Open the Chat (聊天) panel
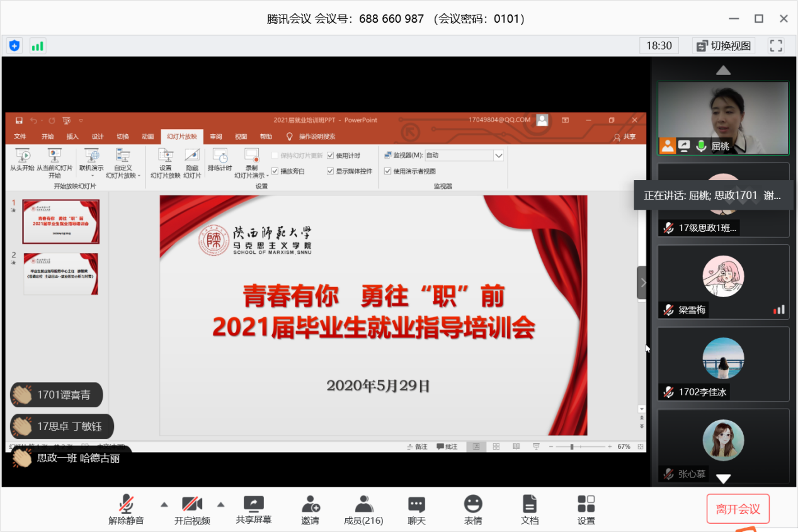 (416, 510)
